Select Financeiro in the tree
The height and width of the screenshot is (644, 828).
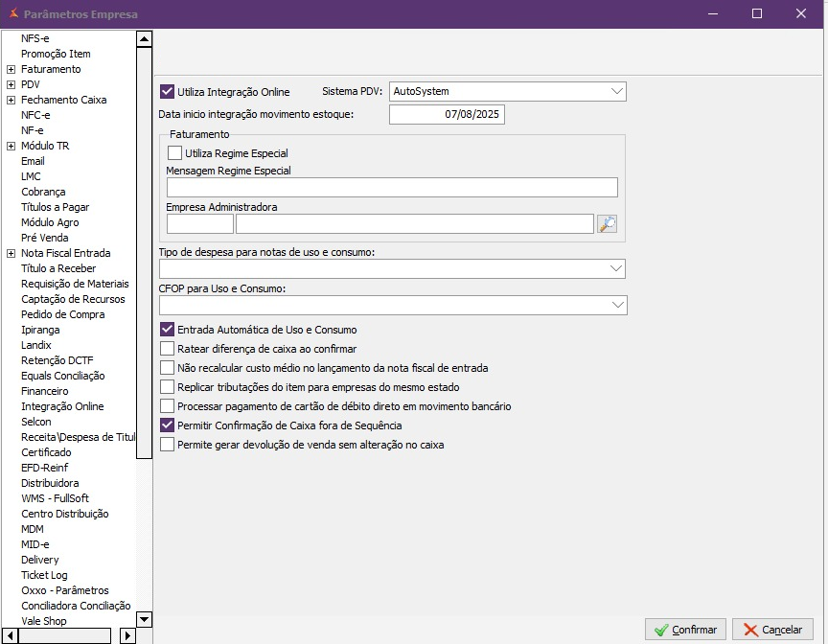click(44, 391)
